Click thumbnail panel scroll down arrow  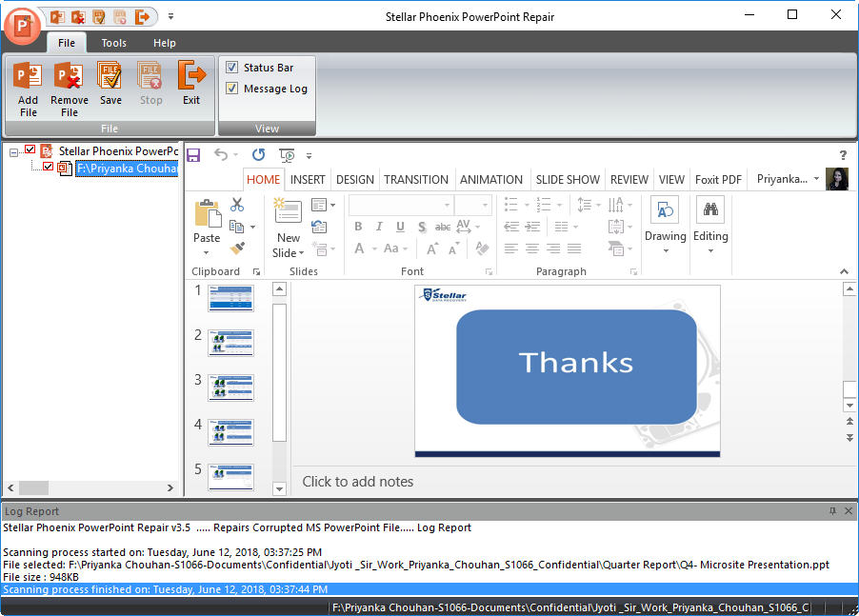point(279,489)
